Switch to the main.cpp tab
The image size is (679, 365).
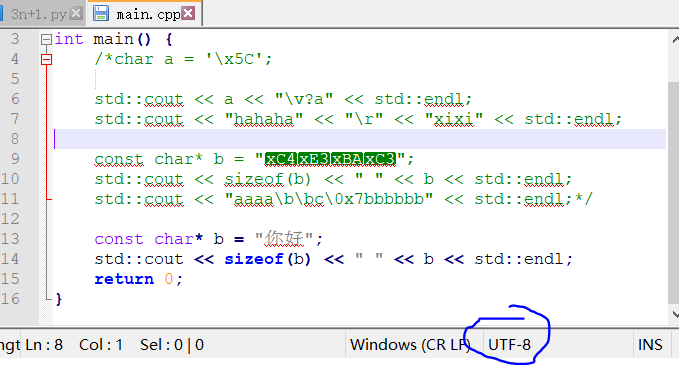tap(149, 14)
